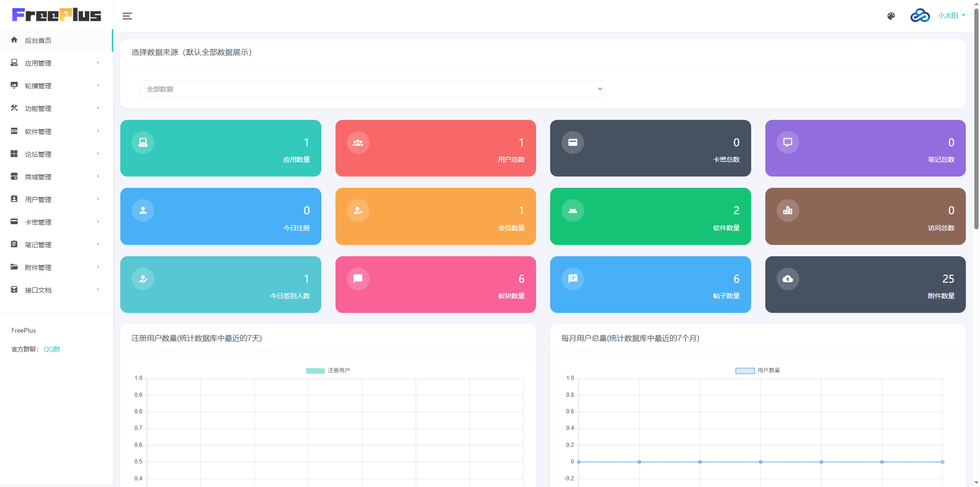Toggle the hamburger sidebar menu icon

click(x=127, y=16)
